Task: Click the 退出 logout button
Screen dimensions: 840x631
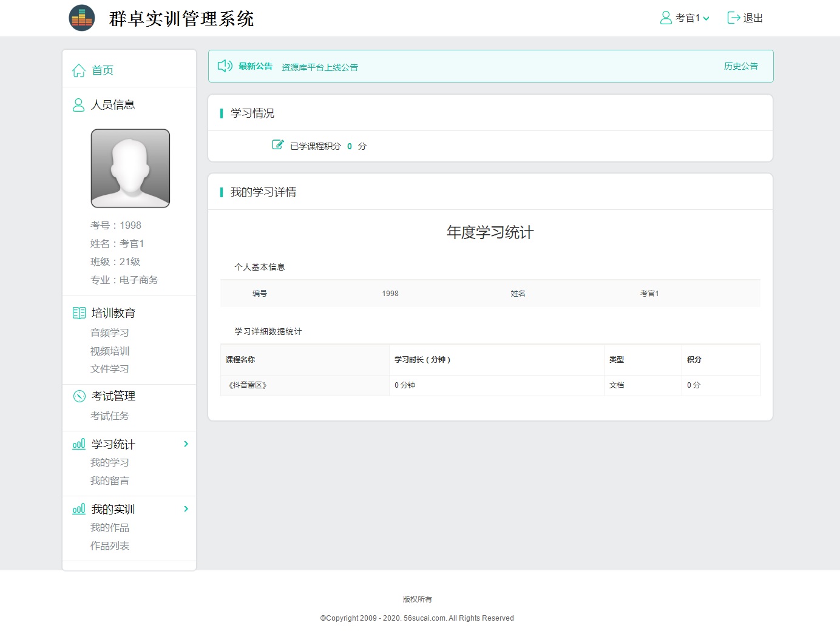Action: (745, 18)
